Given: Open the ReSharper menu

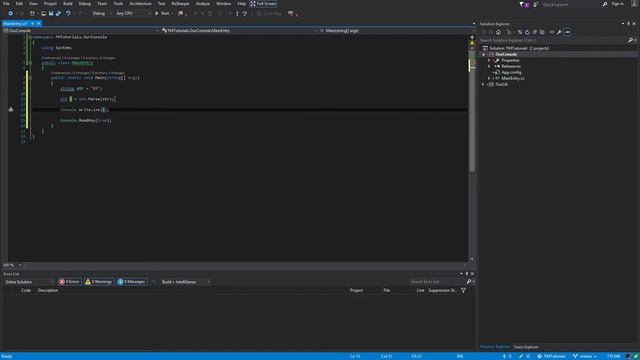Looking at the screenshot, I should (180, 4).
